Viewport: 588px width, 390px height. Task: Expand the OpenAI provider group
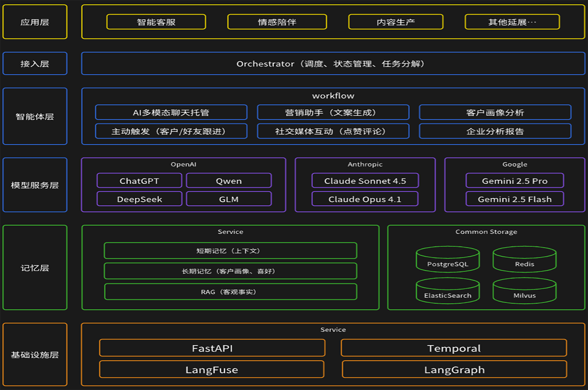[x=183, y=164]
